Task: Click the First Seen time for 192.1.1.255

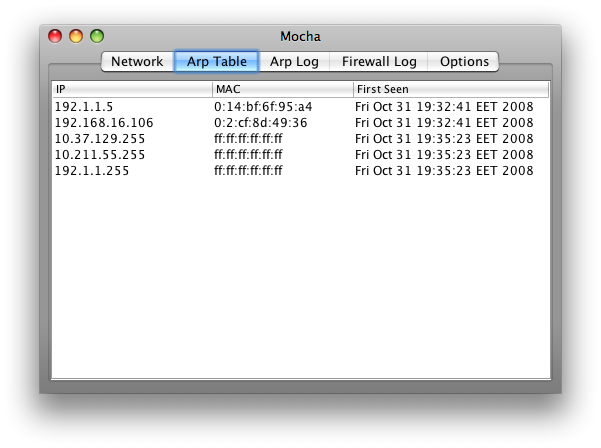Action: point(444,171)
